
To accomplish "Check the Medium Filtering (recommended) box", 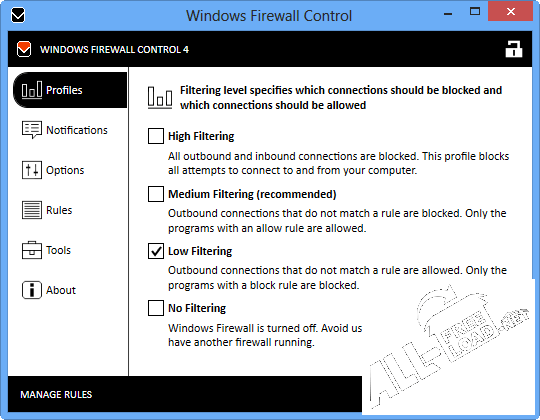I will click(x=156, y=194).
